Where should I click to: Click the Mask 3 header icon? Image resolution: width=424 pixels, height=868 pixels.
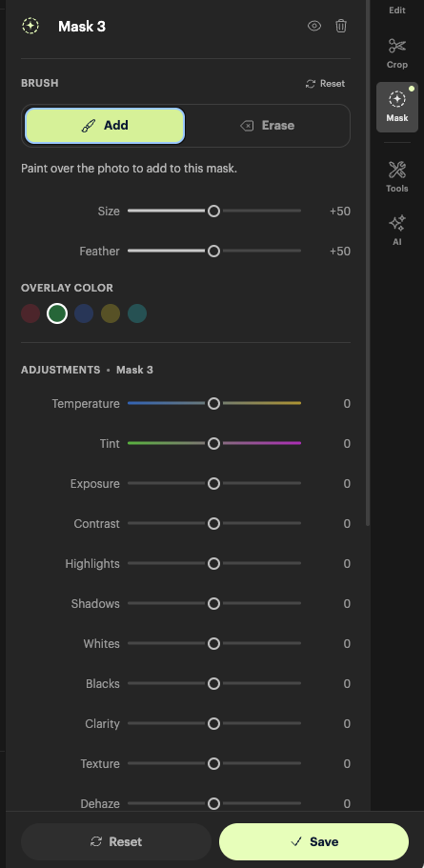pyautogui.click(x=30, y=26)
